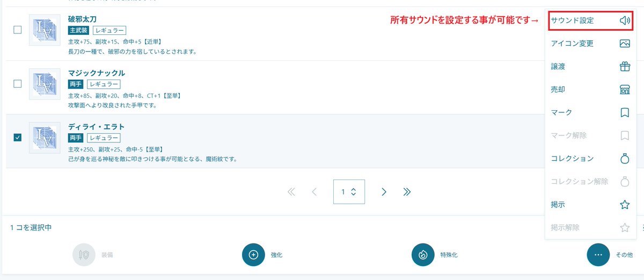Image resolution: width=644 pixels, height=280 pixels.
Task: Click the disabled マーク解除 entry
Action: pos(590,136)
